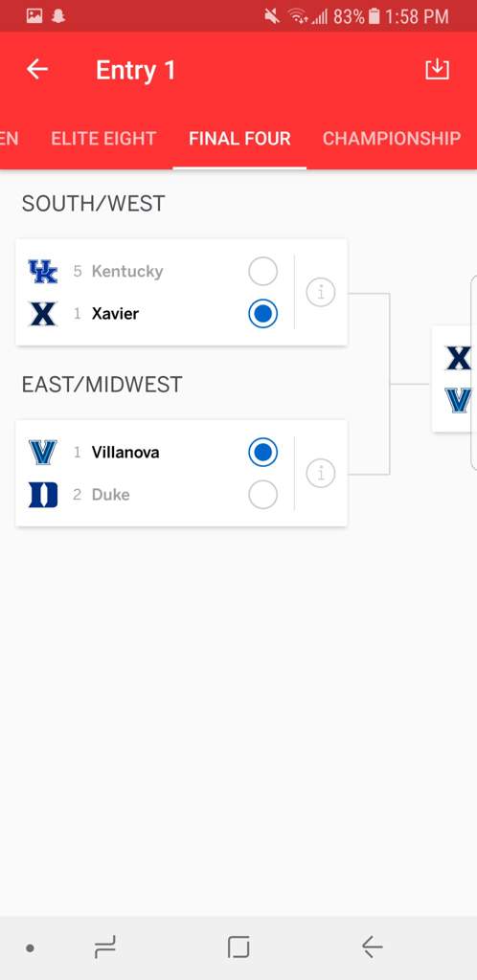Open the championship matchup card at right edge

pos(455,379)
